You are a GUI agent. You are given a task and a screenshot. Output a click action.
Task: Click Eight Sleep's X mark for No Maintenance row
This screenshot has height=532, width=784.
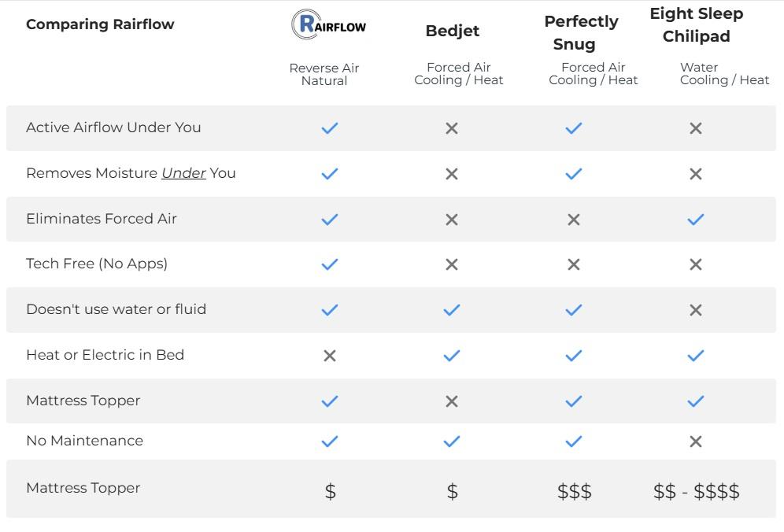point(696,441)
